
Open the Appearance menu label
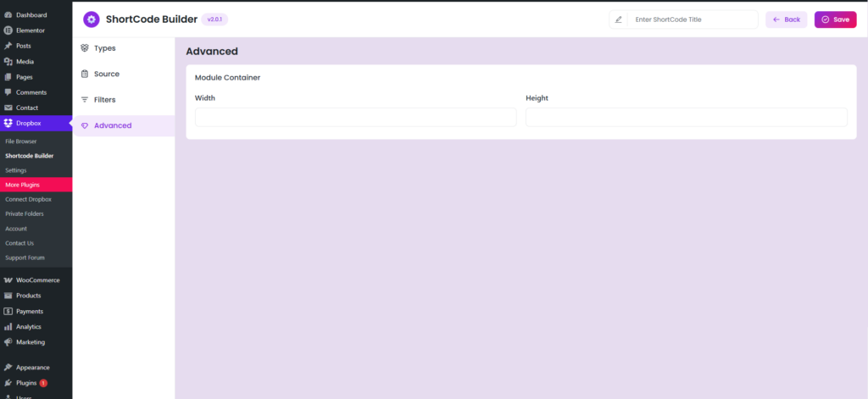tap(33, 368)
